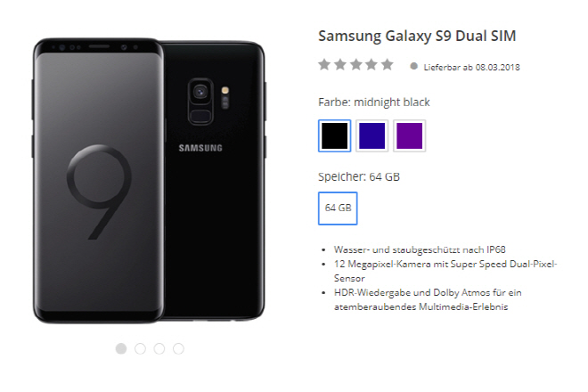Select the 64 GB storage option
This screenshot has height=392, width=588.
338,208
